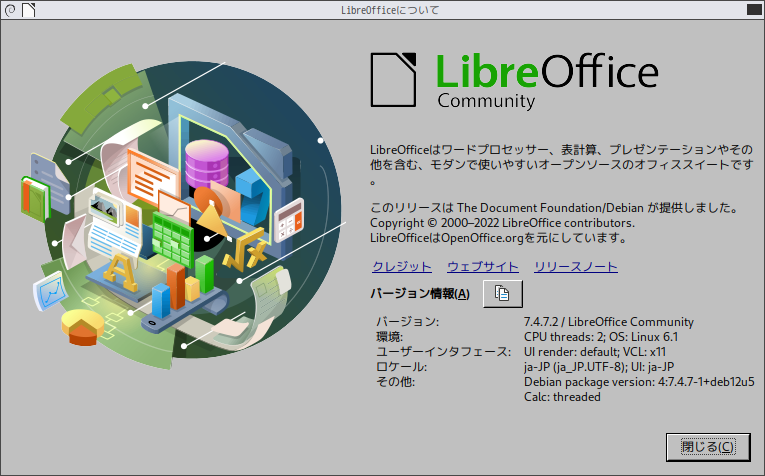Click the large LibreOffice document logo icon
Screen dimensions: 765x476
(x=393, y=79)
